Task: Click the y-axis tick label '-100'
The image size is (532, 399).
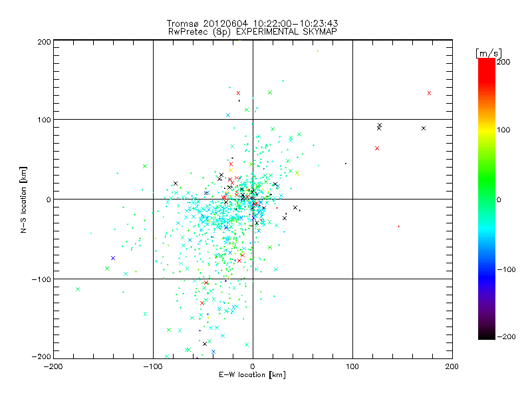Action: pyautogui.click(x=41, y=279)
